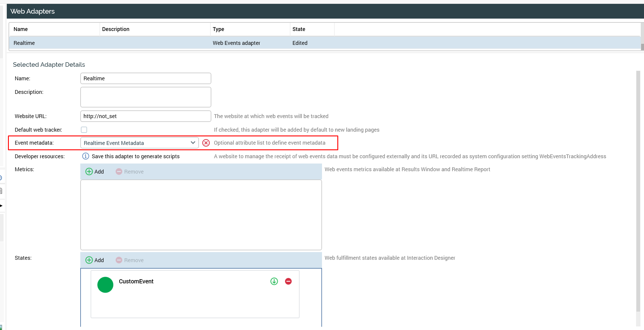Click the Remove minus icon under States
Image resolution: width=644 pixels, height=330 pixels.
pos(119,260)
